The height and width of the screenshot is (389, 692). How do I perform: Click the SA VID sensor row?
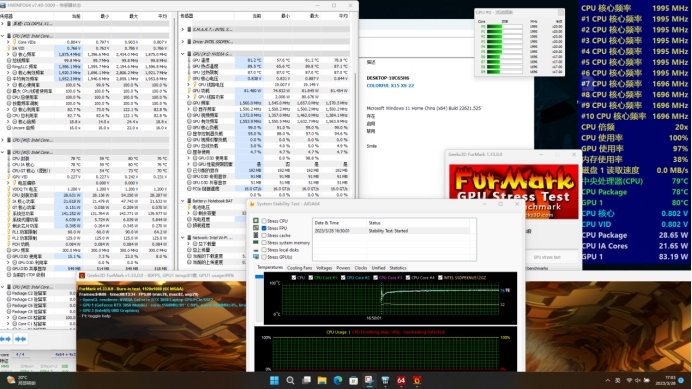point(84,48)
